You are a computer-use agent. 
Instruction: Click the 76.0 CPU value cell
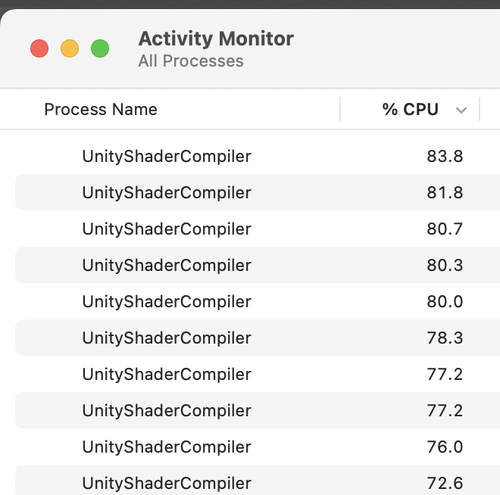coord(445,447)
